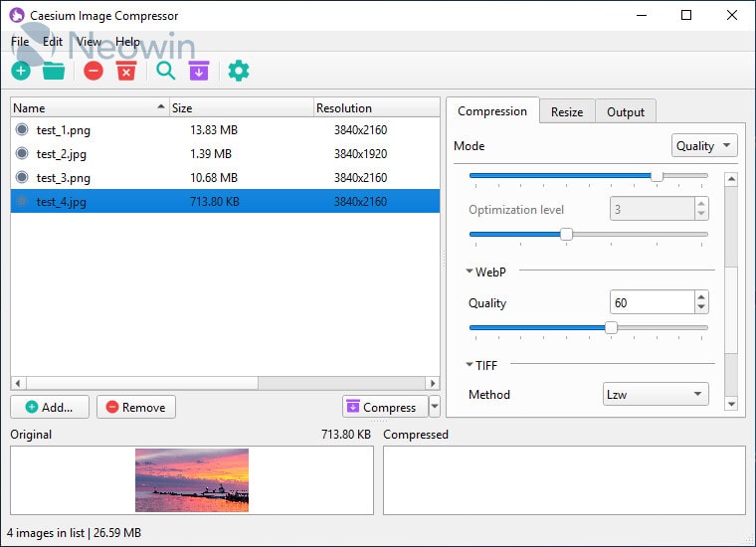Select the test_4.jpg row
This screenshot has width=756, height=547.
[225, 201]
